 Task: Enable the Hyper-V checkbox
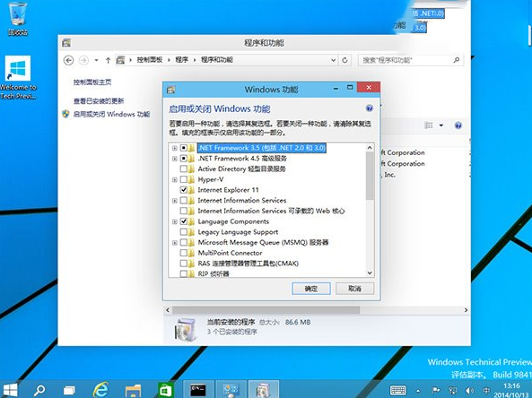(184, 179)
